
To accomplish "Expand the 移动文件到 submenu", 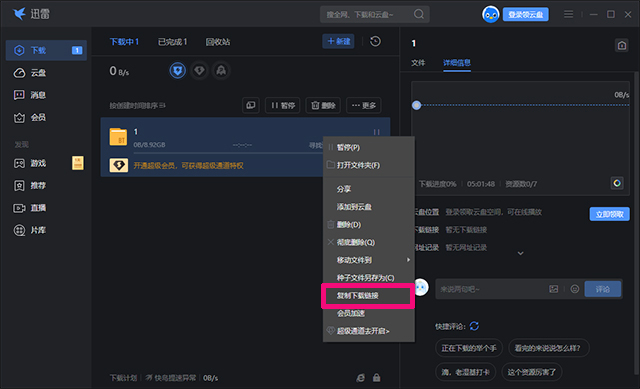I will (369, 260).
